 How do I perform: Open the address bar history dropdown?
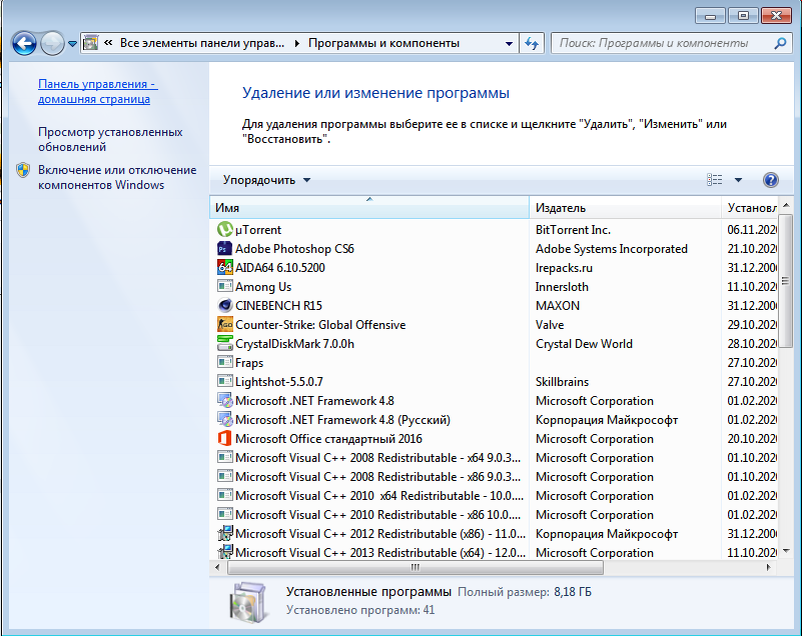[508, 43]
